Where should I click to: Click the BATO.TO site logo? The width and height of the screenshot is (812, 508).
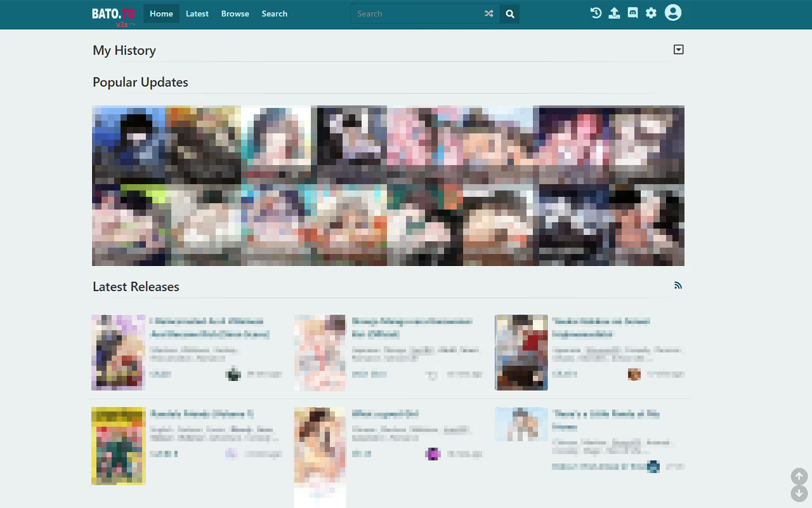click(x=114, y=14)
